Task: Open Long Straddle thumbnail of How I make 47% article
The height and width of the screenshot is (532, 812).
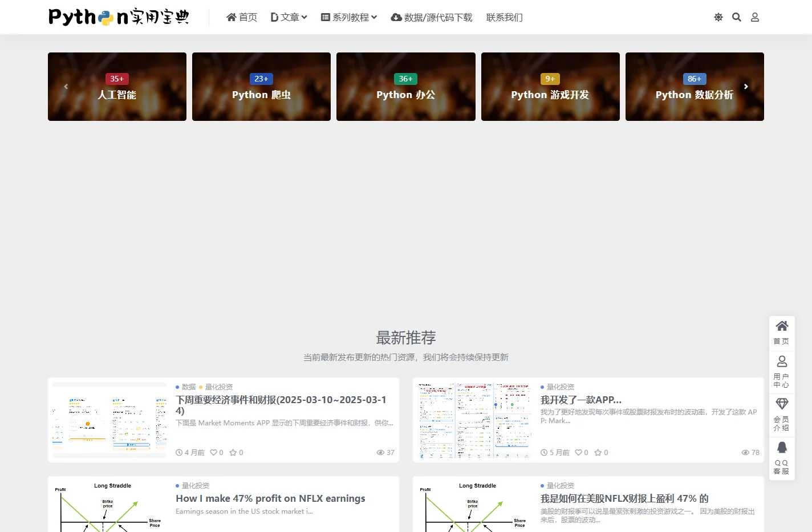Action: click(109, 506)
